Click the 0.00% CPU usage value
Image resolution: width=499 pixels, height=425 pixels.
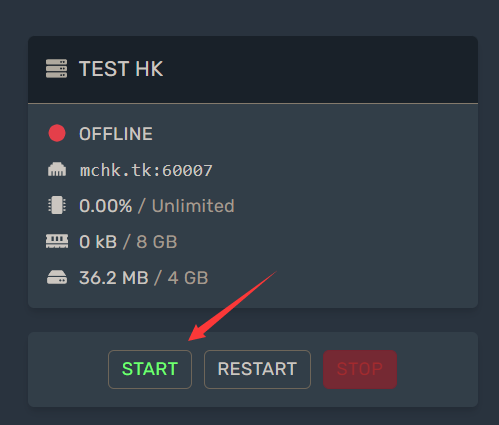tap(106, 206)
